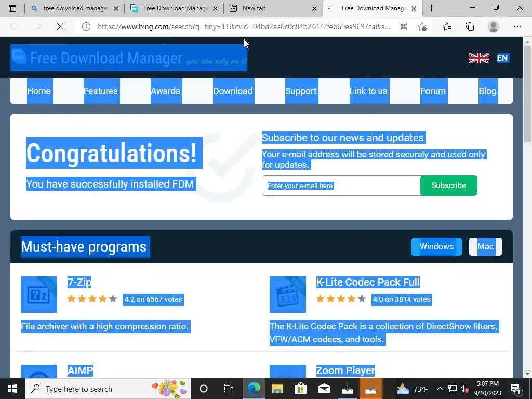Open the tab actions menu icon

pyautogui.click(x=12, y=8)
